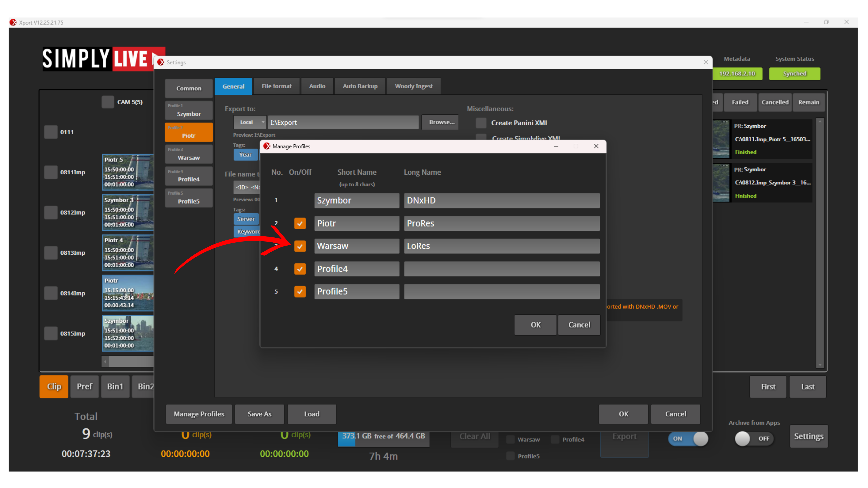Open the Remain tab in export queue

click(809, 102)
